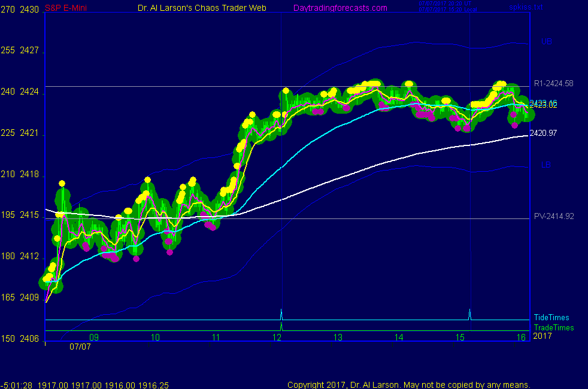Viewport: 588px width, 389px height.
Task: Select the 'LB' lower band label
Action: tap(545, 165)
